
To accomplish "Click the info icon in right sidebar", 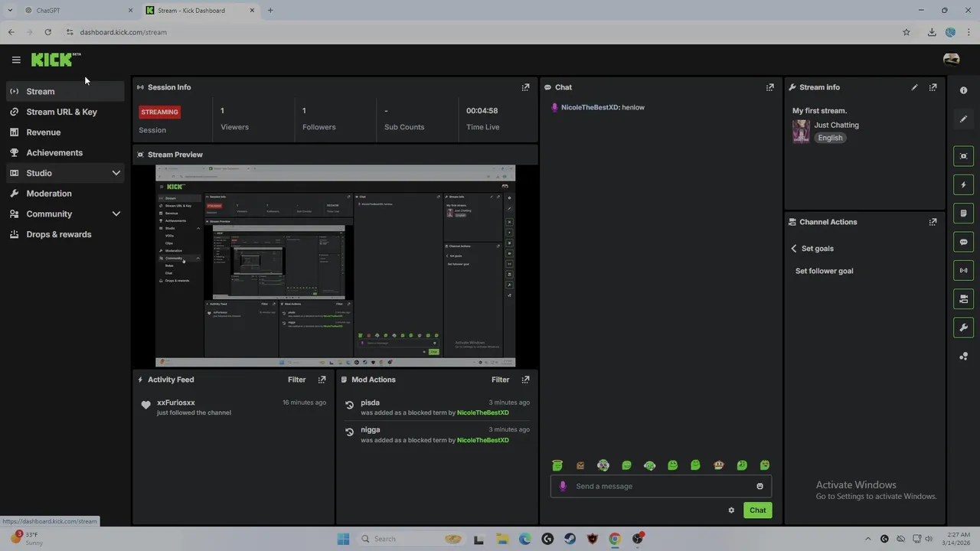I will click(963, 90).
